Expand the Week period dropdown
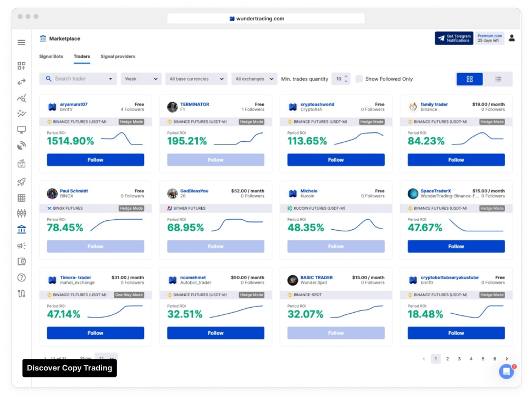This screenshot has height=400, width=532. click(x=141, y=79)
